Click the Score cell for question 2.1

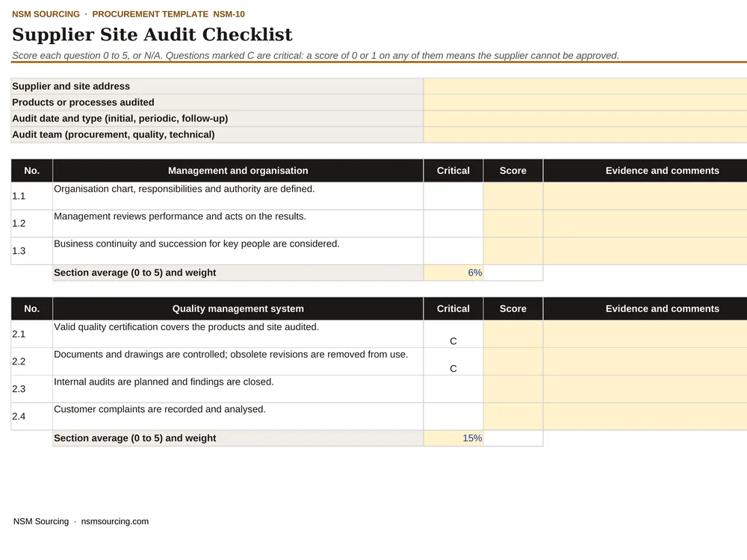tap(513, 335)
